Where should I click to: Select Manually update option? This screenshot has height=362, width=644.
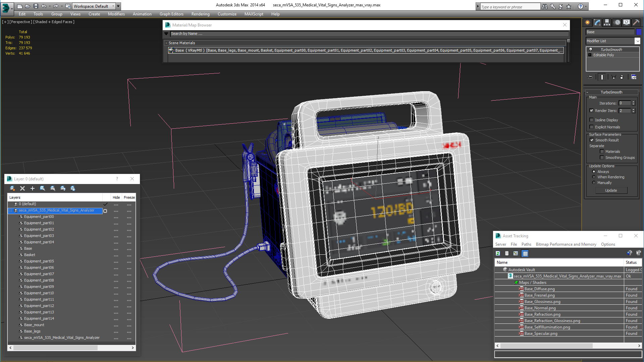click(594, 182)
